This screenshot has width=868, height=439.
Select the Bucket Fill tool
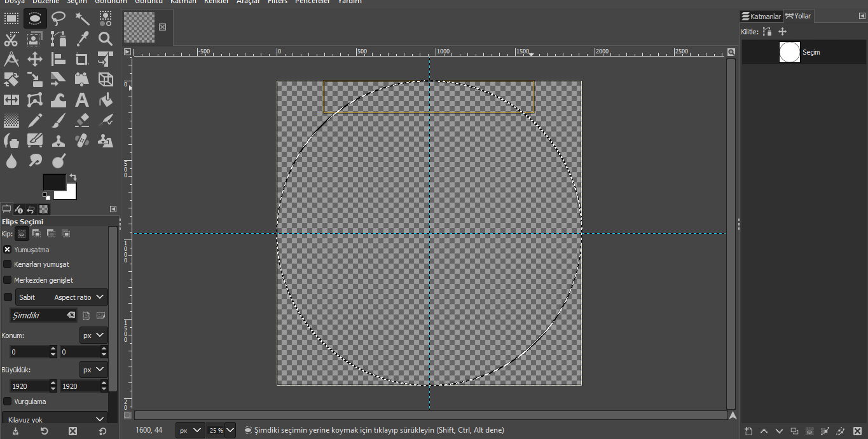click(106, 100)
